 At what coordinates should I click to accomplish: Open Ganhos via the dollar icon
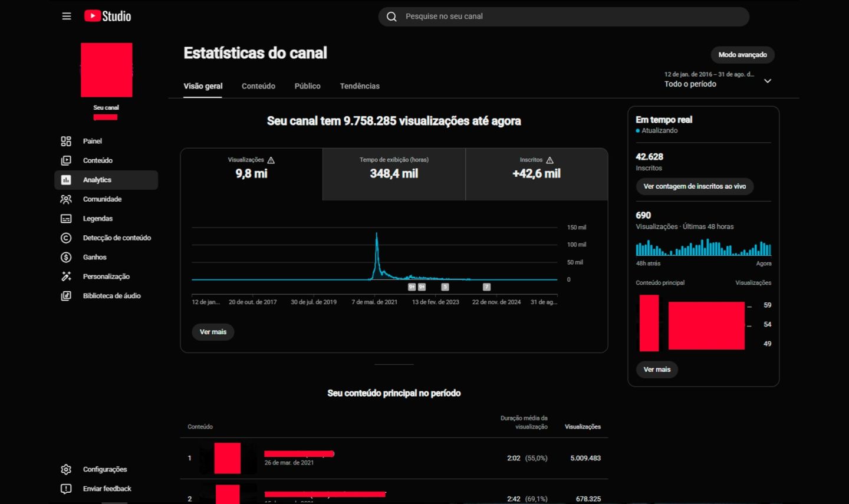66,257
